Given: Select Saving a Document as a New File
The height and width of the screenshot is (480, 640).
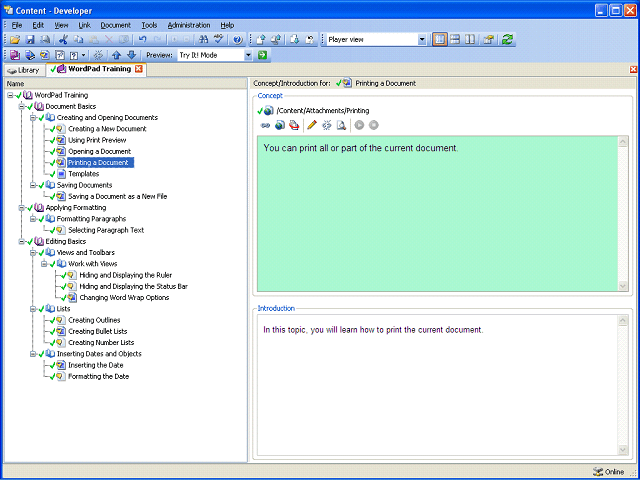Looking at the screenshot, I should tap(118, 196).
